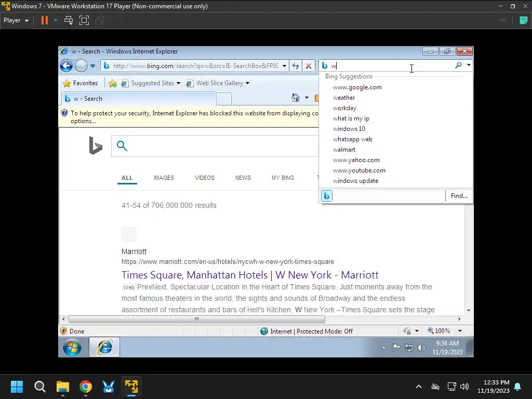Select suggestion 'what is my ip'
532x399 pixels.
coord(396,118)
